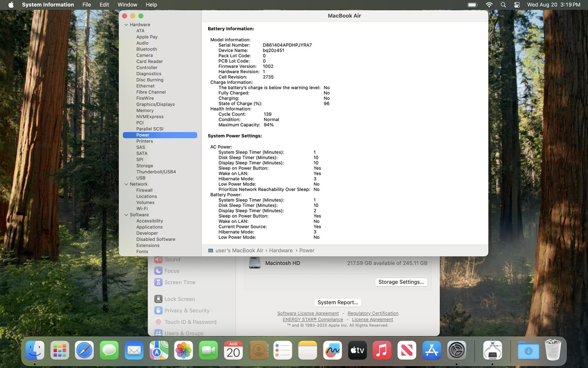Screen dimensions: 588x368
Task: Select Bluetooth in Hardware list
Action: [147, 49]
